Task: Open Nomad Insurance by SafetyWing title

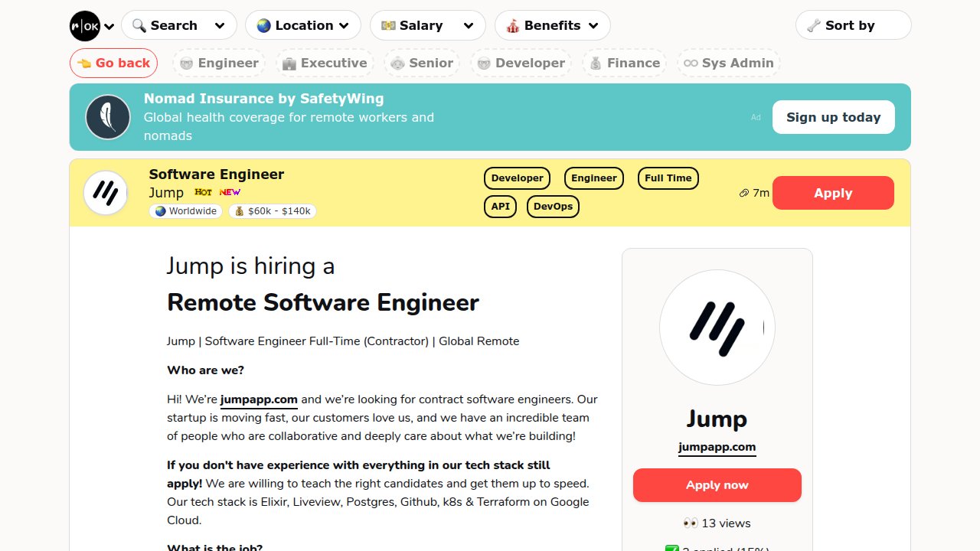Action: pos(264,99)
